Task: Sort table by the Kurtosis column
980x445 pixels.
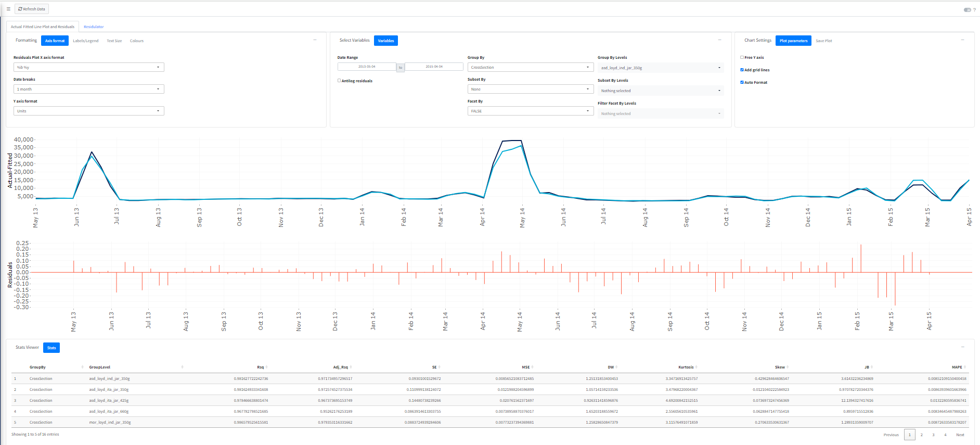Action: tap(687, 367)
